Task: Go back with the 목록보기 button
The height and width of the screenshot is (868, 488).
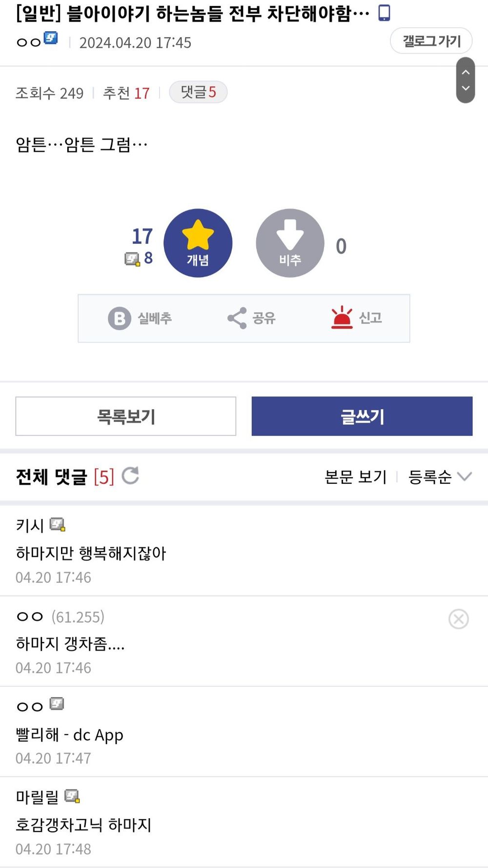Action: (x=126, y=416)
